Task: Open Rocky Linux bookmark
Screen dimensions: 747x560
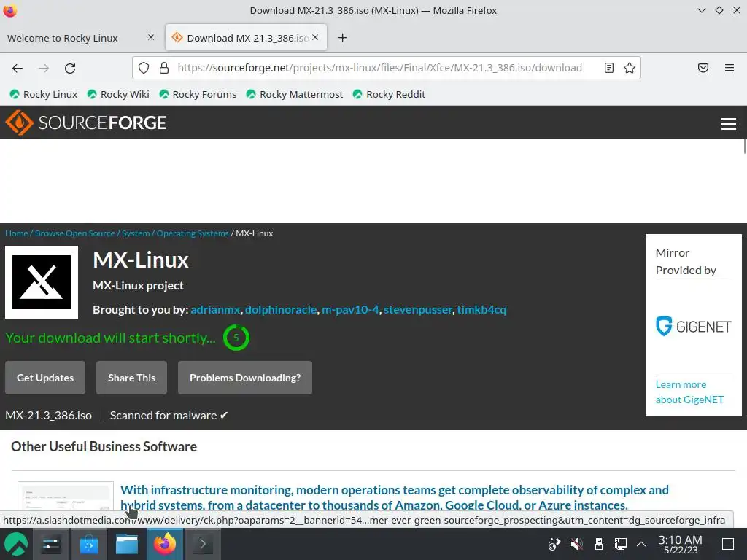Action: (43, 94)
